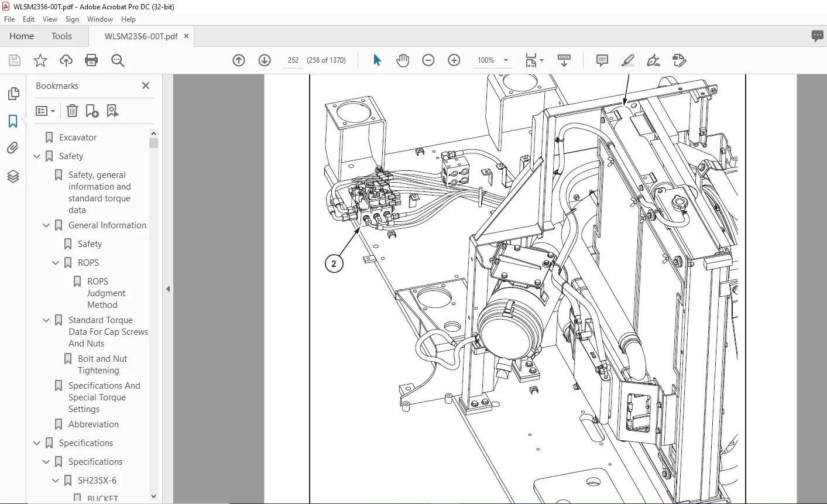
Task: Go to previous page with the up arrow
Action: point(239,60)
